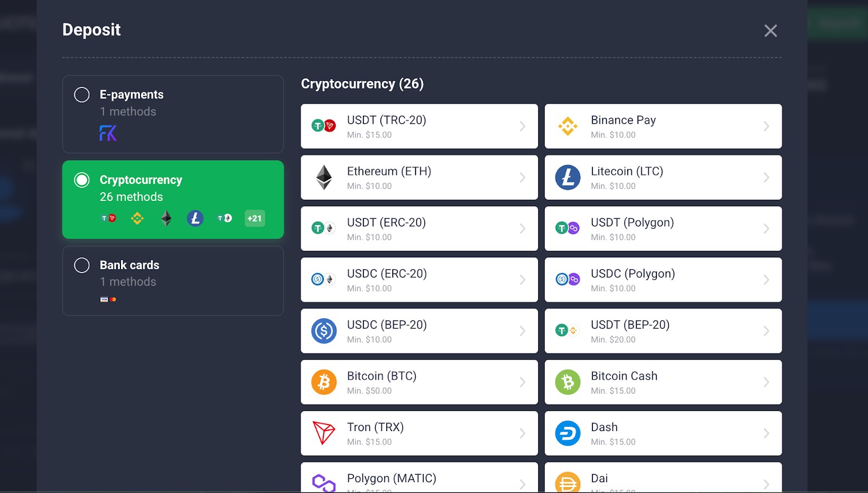Click Ethereum icon in Cryptocurrency sidebar card
The width and height of the screenshot is (868, 493).
tap(166, 218)
